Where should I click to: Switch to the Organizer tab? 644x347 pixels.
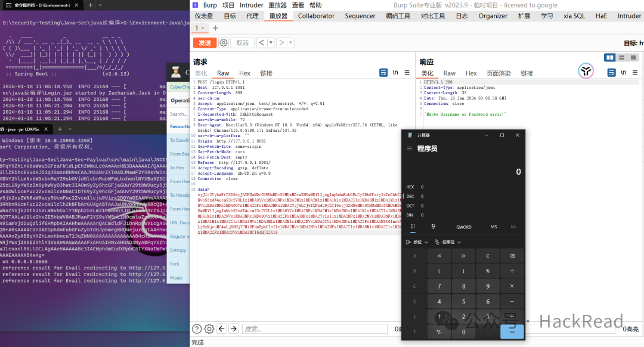[x=493, y=16]
